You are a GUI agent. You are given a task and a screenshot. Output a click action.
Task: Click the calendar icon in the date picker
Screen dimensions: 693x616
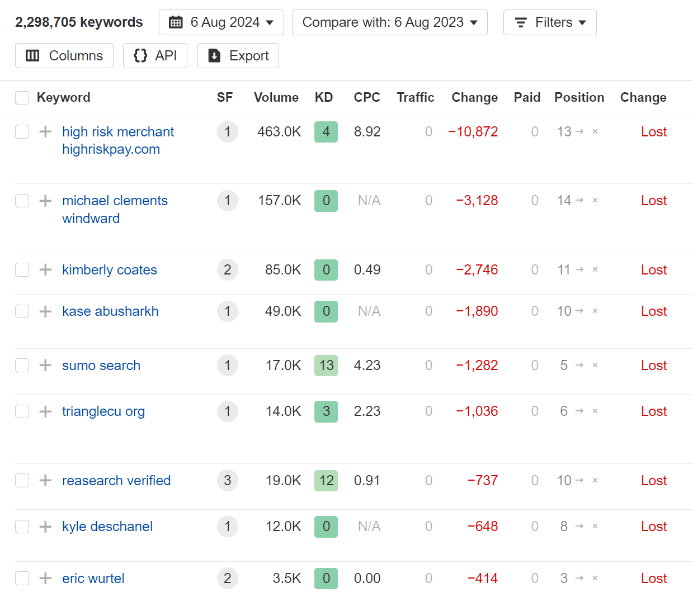pos(176,22)
